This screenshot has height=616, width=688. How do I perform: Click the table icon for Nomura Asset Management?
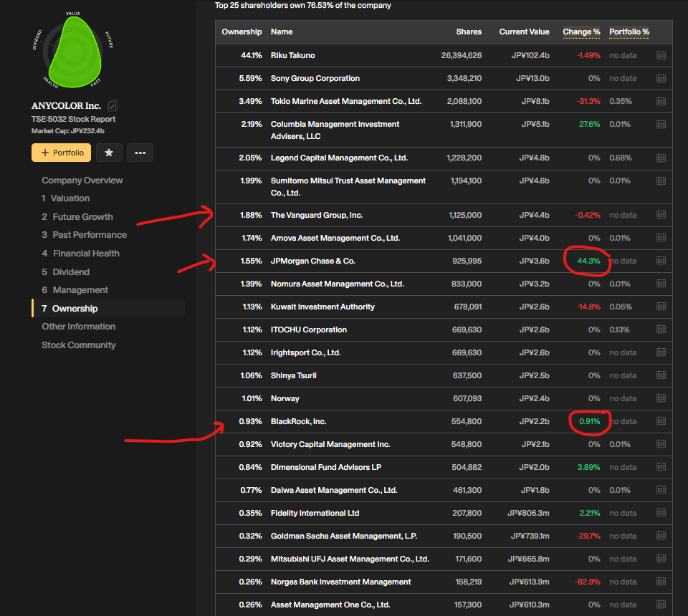click(661, 284)
